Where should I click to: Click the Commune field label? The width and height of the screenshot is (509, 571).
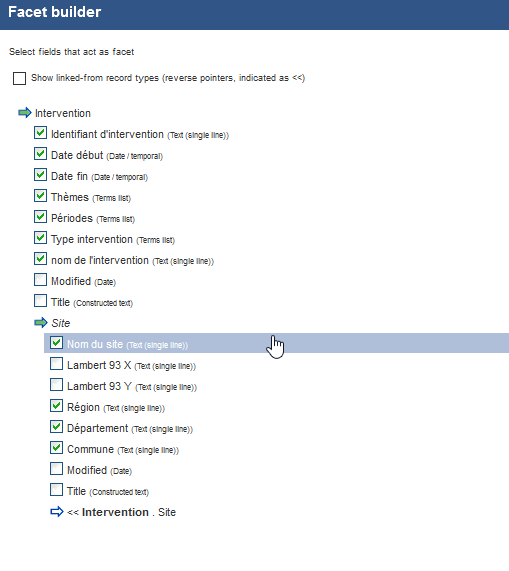[x=91, y=449]
